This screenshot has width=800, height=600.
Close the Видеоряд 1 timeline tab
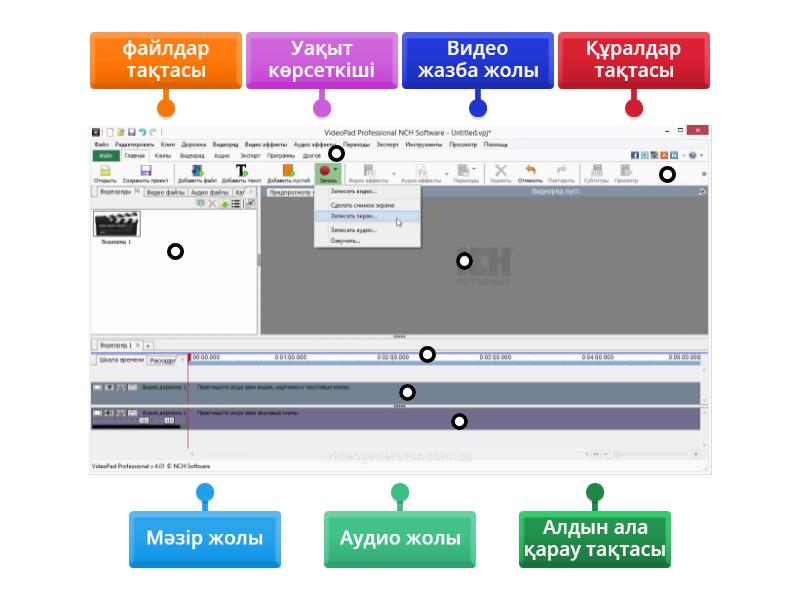[138, 345]
